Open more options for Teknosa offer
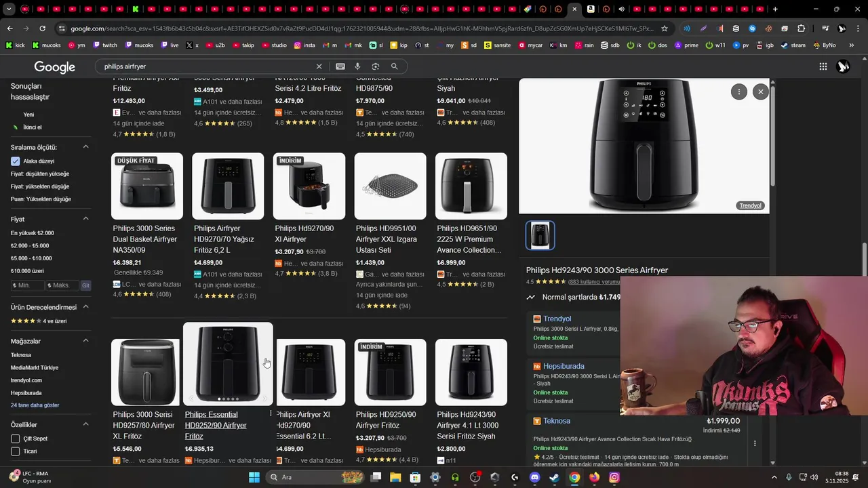Image resolution: width=868 pixels, height=488 pixels. pos(755,443)
